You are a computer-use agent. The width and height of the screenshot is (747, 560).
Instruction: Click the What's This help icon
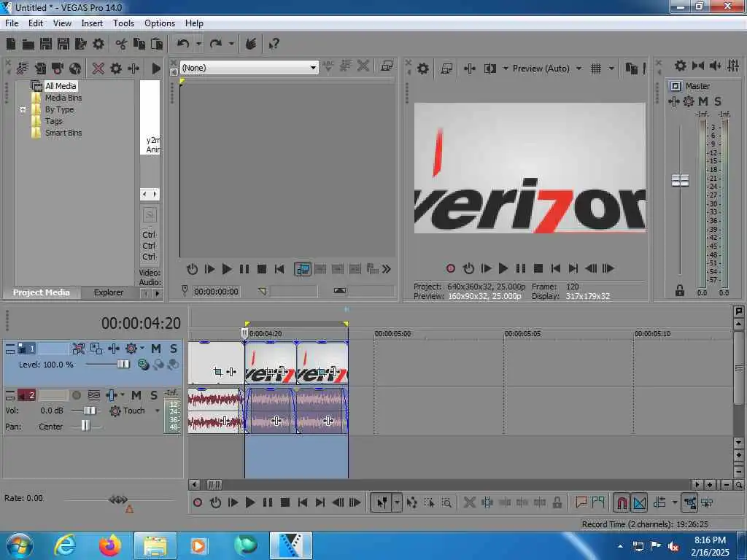(x=274, y=44)
